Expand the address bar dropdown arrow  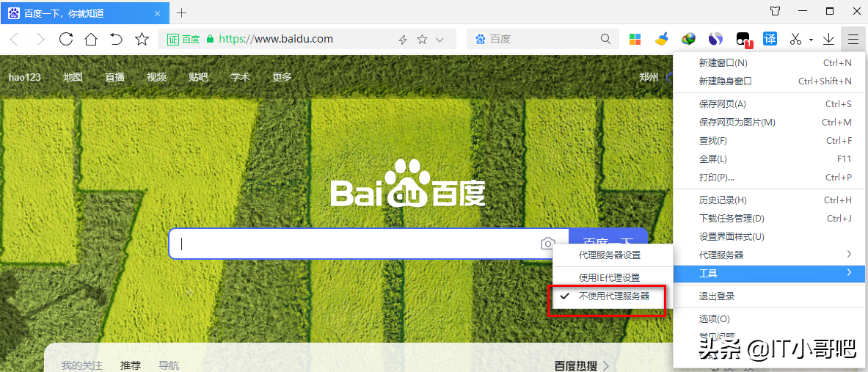(x=440, y=40)
